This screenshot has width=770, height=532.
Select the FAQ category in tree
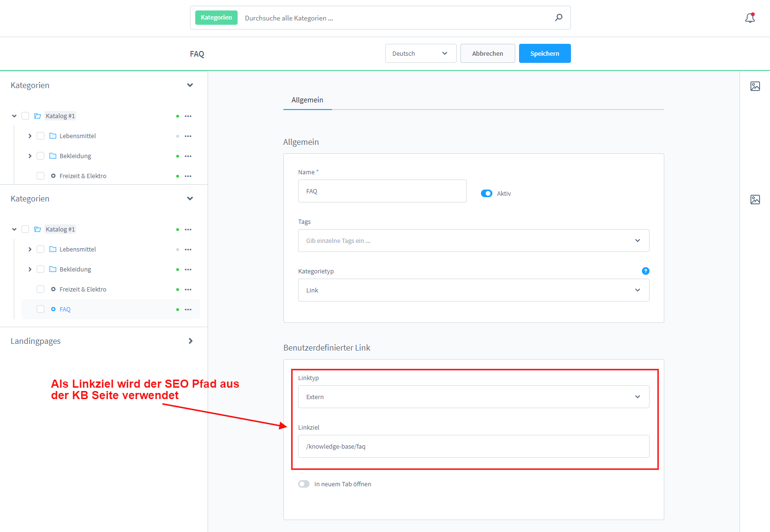(x=65, y=309)
